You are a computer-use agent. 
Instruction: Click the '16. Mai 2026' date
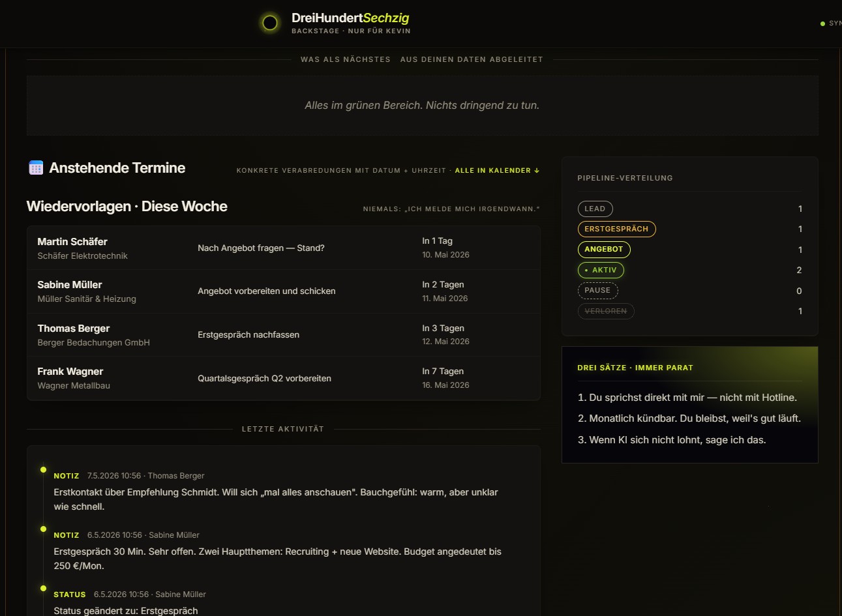pyautogui.click(x=445, y=385)
